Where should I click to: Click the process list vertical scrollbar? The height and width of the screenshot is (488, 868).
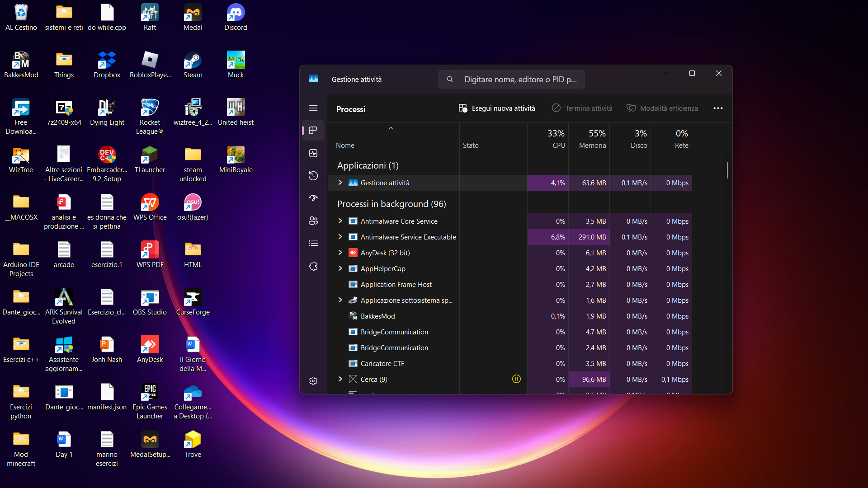(x=727, y=170)
